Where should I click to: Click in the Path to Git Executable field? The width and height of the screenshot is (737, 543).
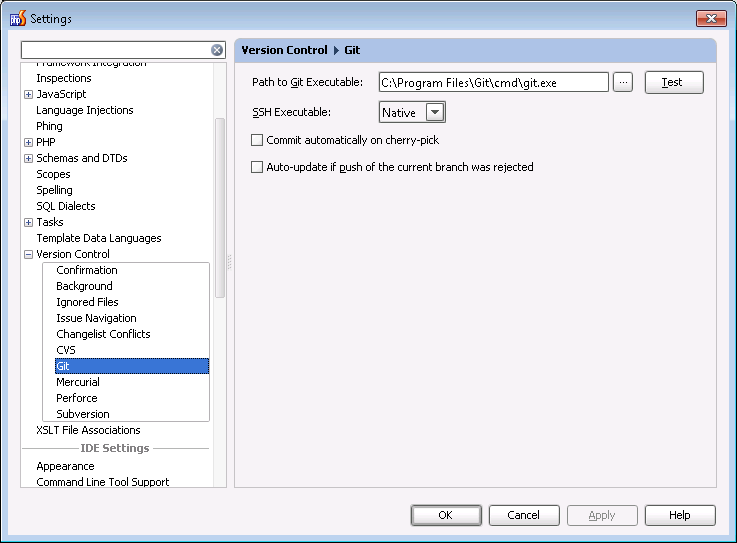[x=493, y=82]
